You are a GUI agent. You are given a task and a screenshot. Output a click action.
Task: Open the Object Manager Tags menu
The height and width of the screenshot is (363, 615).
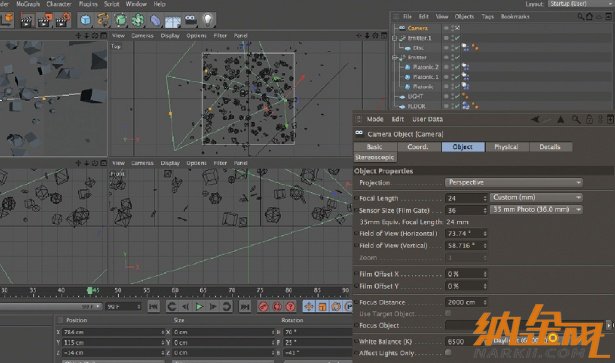488,16
